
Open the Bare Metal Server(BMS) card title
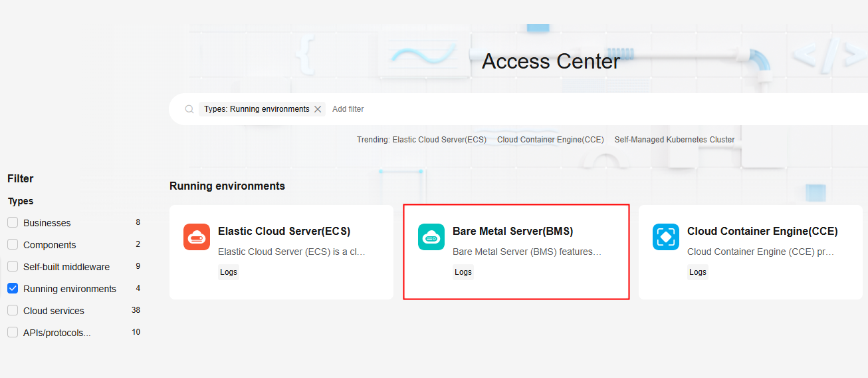coord(512,232)
